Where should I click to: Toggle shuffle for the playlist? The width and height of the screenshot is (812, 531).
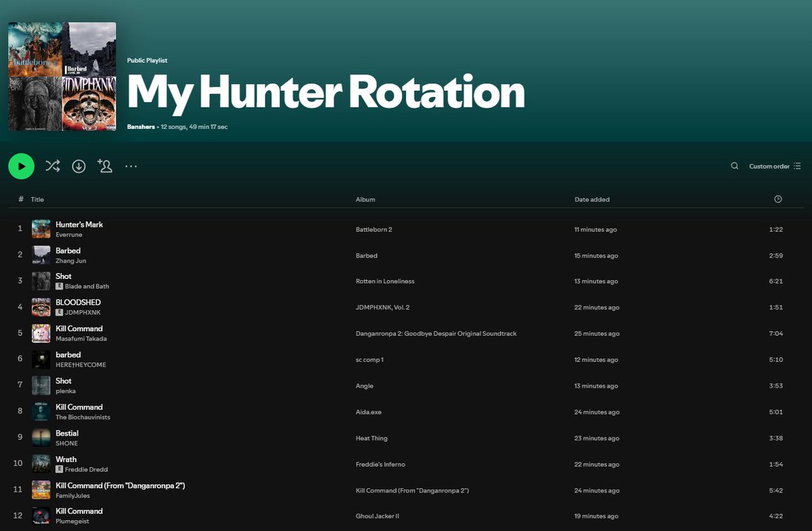click(53, 166)
